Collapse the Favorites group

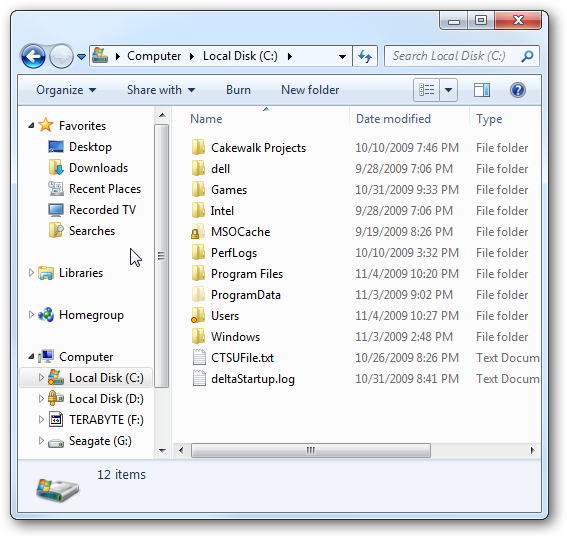[31, 125]
